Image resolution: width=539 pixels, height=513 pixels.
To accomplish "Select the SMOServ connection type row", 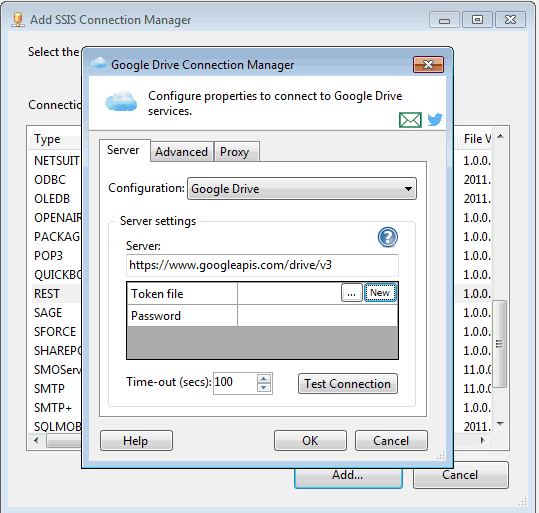I will [57, 370].
